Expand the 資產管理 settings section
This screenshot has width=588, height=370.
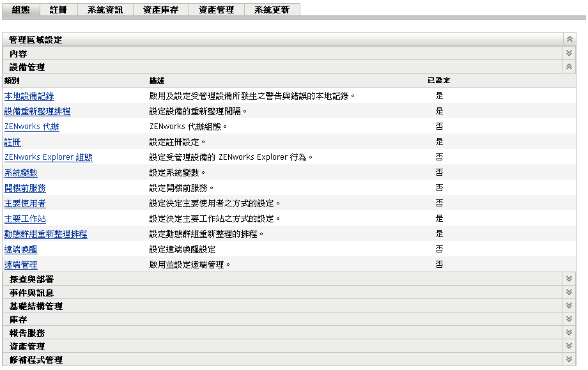pyautogui.click(x=569, y=346)
